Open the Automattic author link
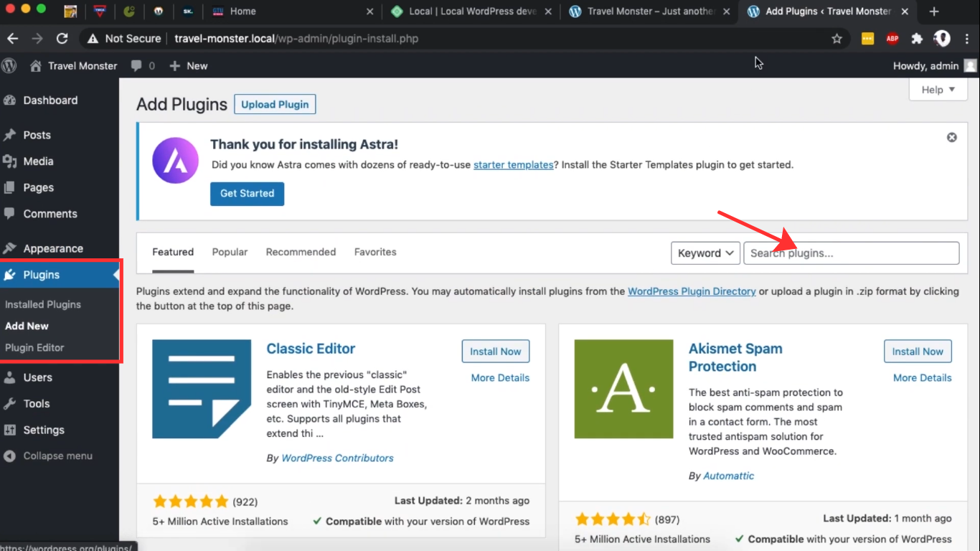 (729, 476)
